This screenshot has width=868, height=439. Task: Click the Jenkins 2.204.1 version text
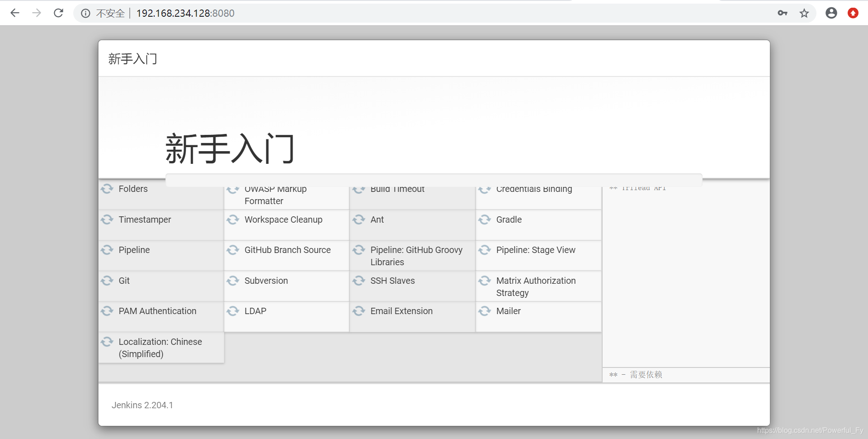click(142, 405)
